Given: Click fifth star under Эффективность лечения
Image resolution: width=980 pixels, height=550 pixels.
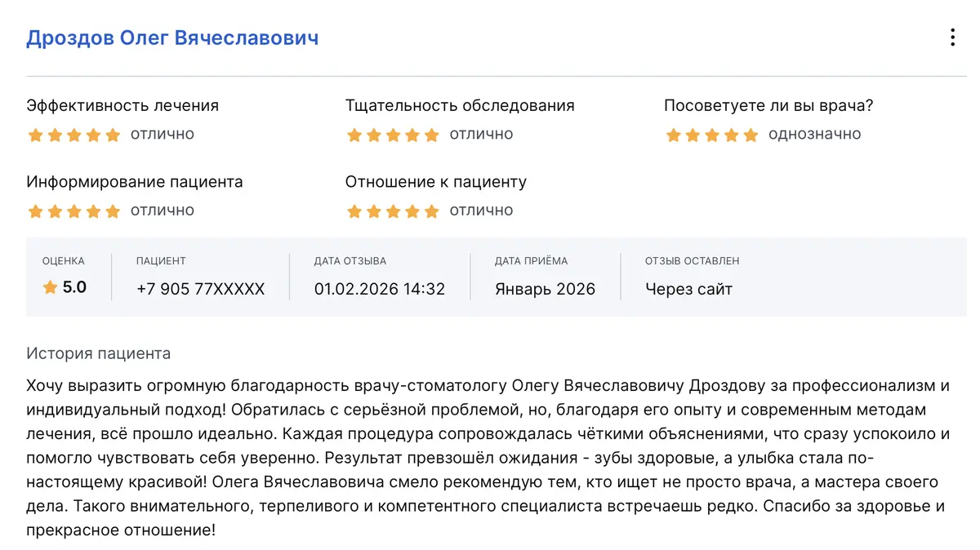Looking at the screenshot, I should click(113, 135).
